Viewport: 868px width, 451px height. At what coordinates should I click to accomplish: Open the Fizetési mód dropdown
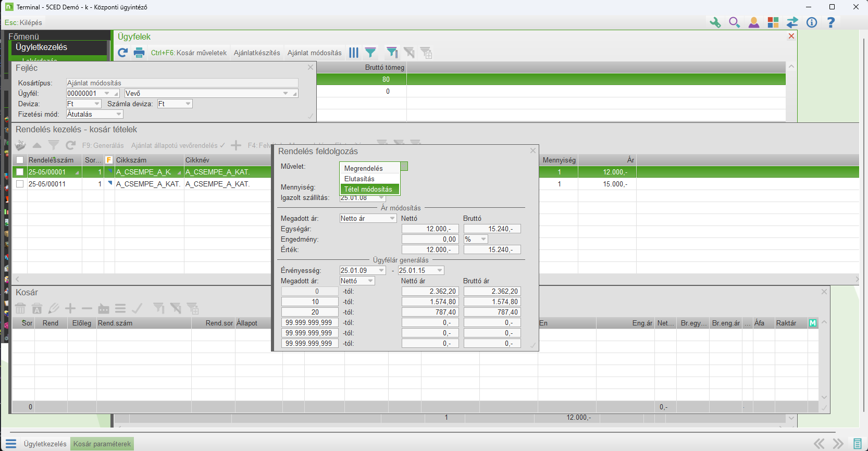pyautogui.click(x=119, y=114)
